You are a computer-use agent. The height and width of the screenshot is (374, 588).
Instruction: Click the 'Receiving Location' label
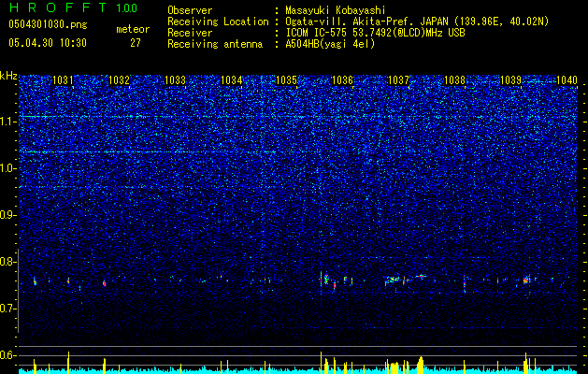click(218, 22)
